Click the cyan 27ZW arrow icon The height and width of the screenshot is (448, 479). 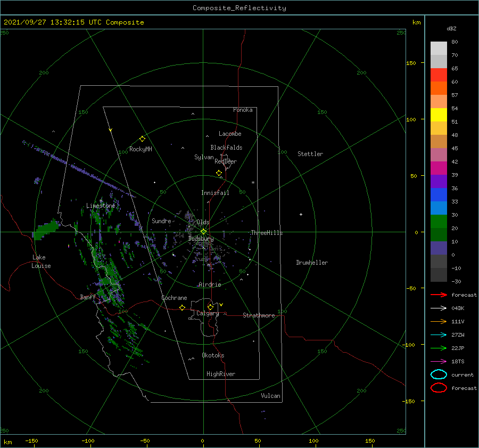pyautogui.click(x=439, y=335)
